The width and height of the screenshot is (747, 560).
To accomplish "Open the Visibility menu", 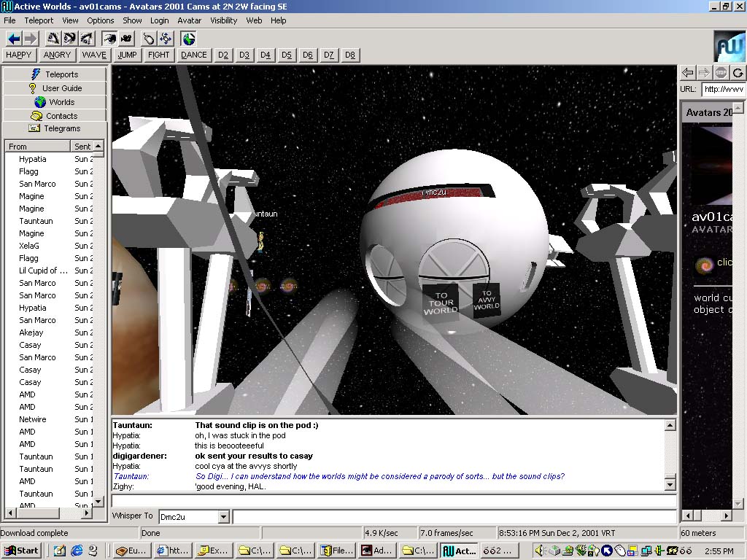I will click(x=224, y=20).
